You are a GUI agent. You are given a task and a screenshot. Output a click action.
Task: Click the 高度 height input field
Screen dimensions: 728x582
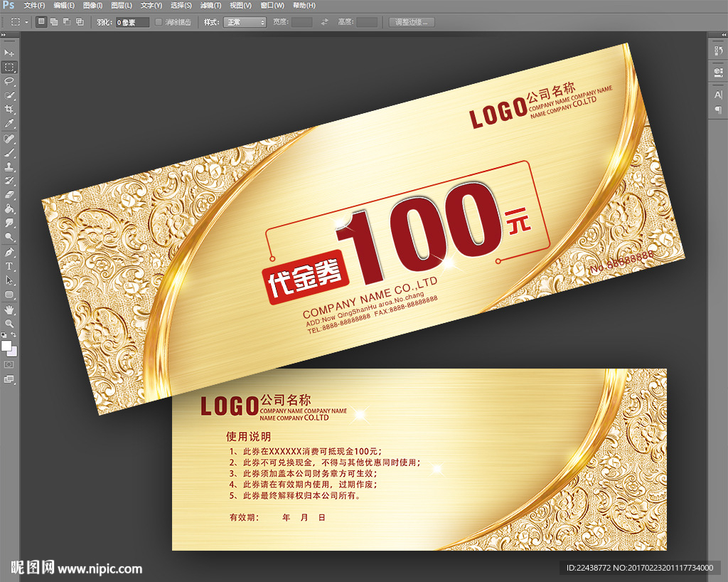tap(367, 22)
